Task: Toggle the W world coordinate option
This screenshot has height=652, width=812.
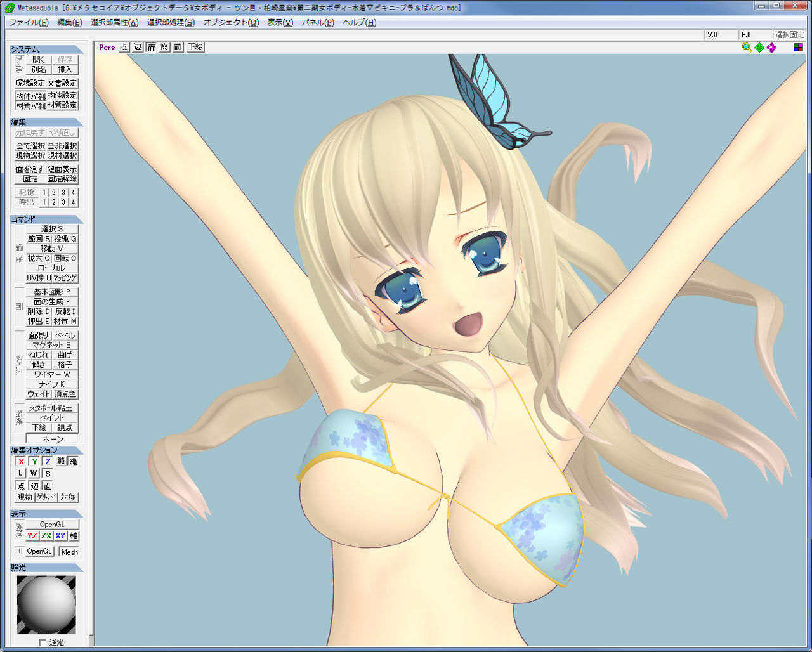Action: click(x=34, y=473)
